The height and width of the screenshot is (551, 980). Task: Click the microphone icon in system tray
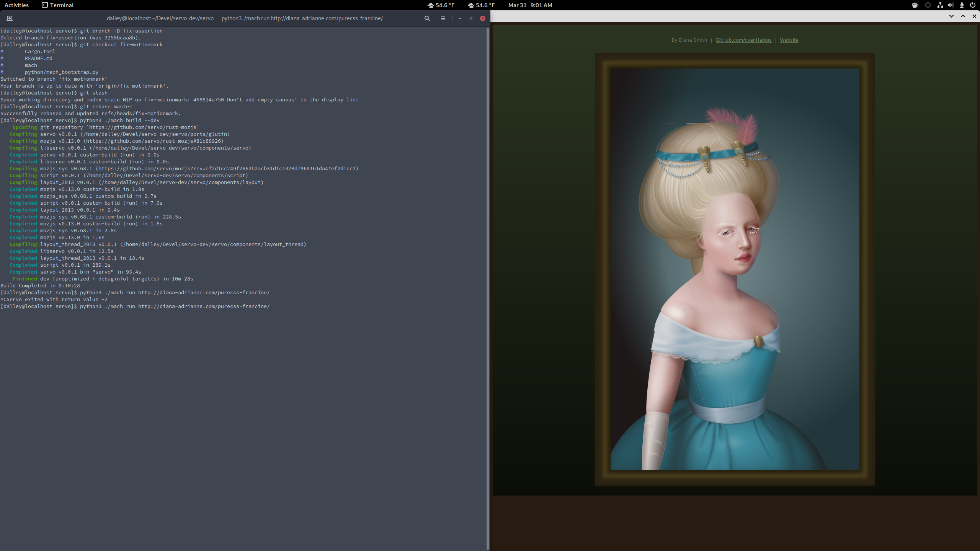click(961, 5)
